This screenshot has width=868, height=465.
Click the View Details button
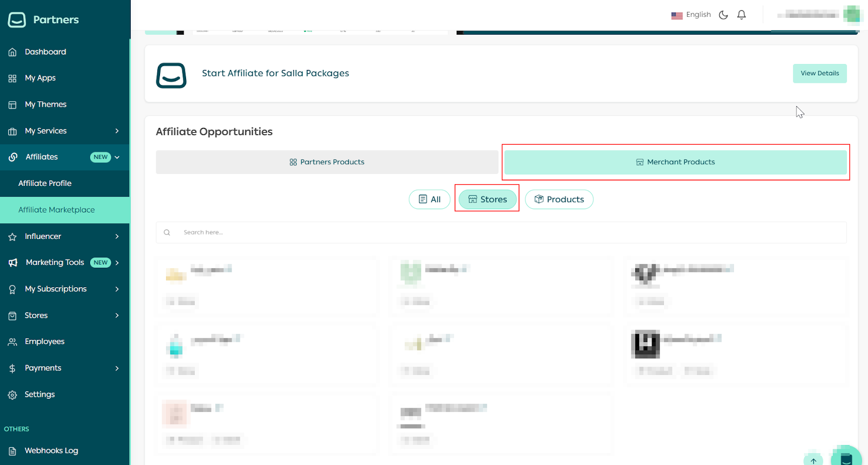819,74
